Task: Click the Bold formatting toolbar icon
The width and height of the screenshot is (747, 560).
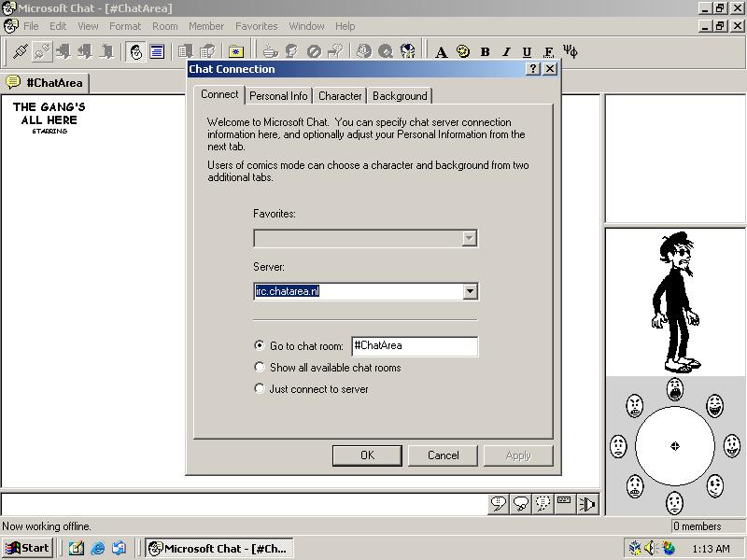Action: click(485, 52)
